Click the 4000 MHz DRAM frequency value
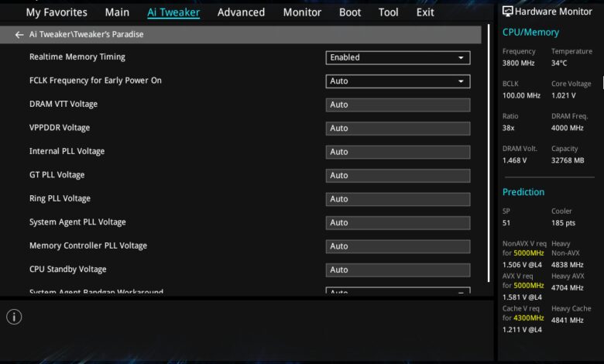This screenshot has height=364, width=604. (568, 128)
